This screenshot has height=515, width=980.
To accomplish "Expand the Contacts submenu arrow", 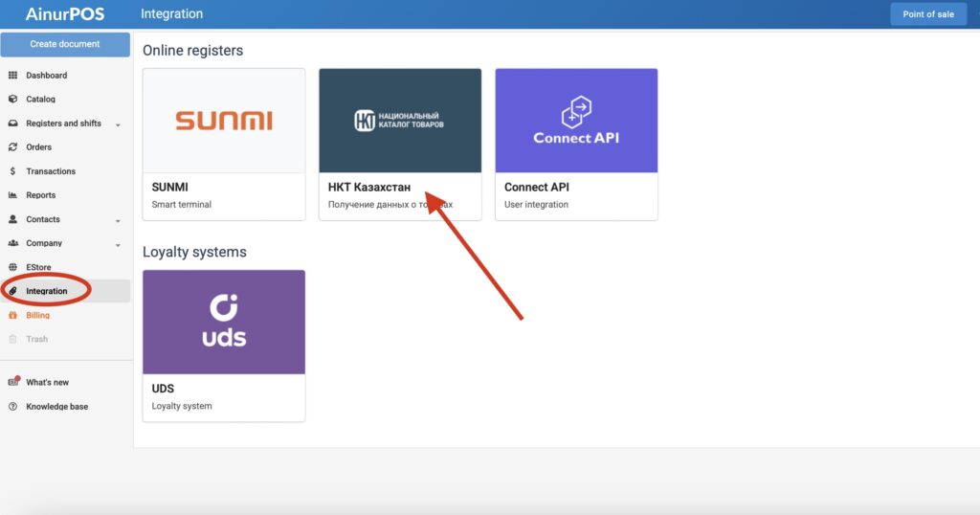I will (x=118, y=220).
